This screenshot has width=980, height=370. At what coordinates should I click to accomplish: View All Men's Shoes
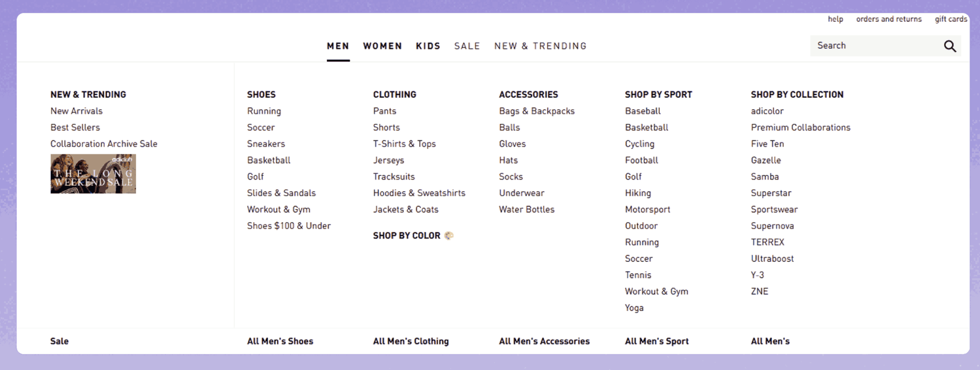coord(280,341)
